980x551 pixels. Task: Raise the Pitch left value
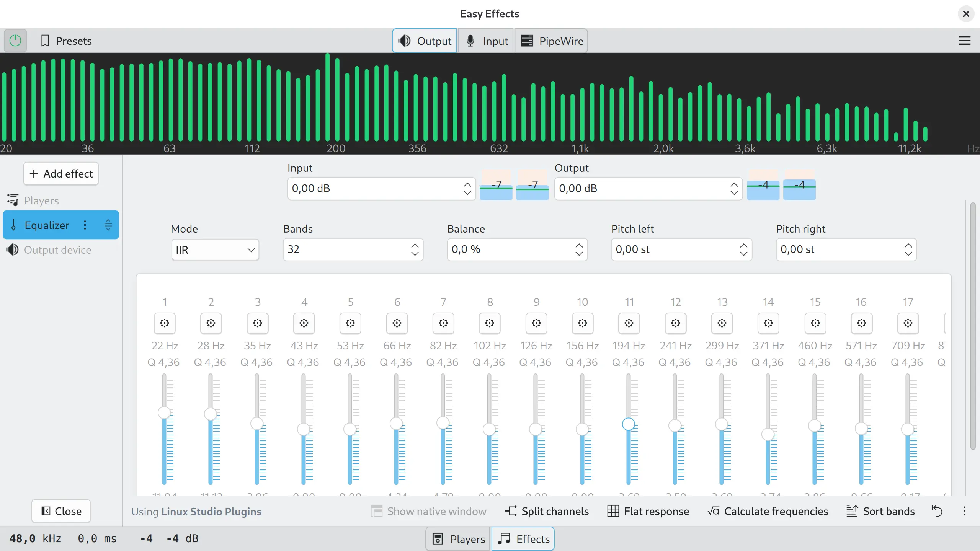(x=743, y=245)
